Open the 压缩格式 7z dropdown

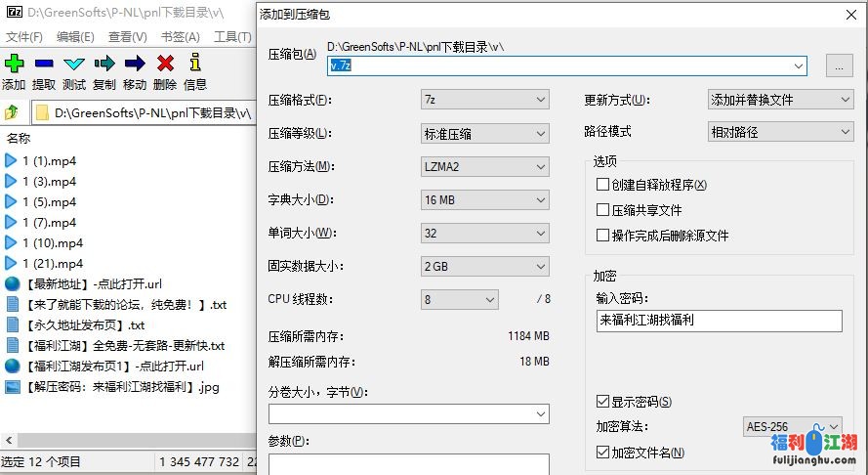(485, 100)
